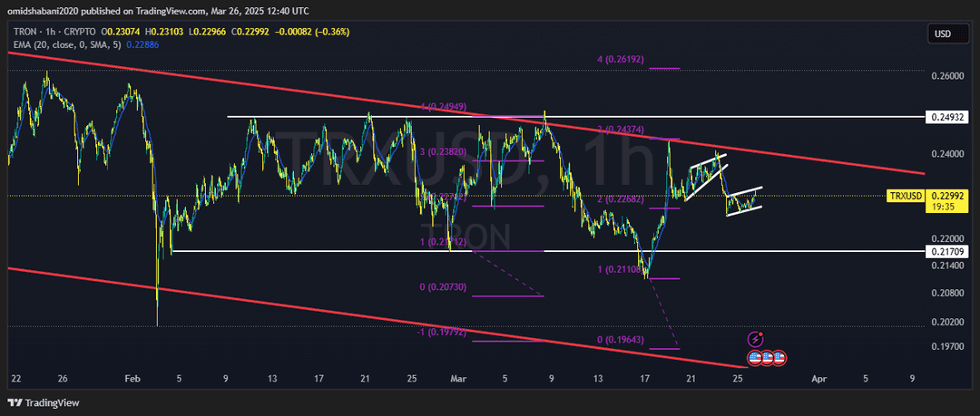Click the first US flag economic event icon
This screenshot has height=416, width=980.
pos(754,359)
